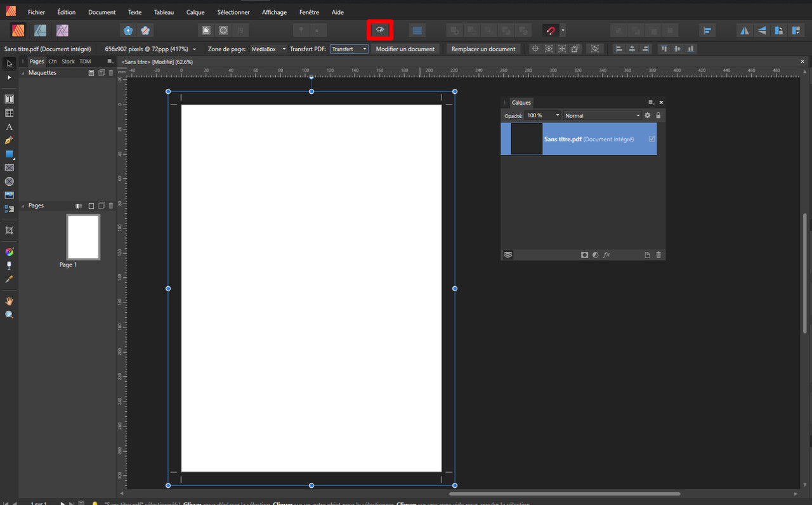Switch to the Photo persona
Viewport: 812px width, 505px height.
click(x=62, y=30)
